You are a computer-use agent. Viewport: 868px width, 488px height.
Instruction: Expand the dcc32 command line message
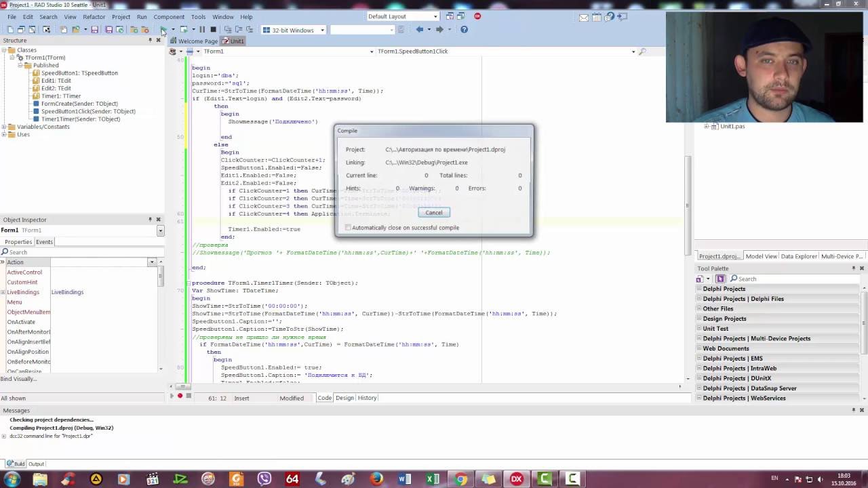coord(4,436)
